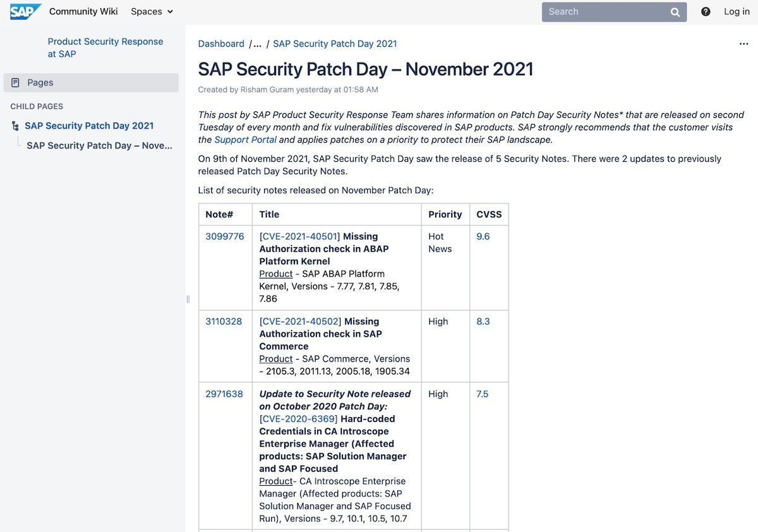Open the Community Wiki home link
The width and height of the screenshot is (758, 532).
(x=83, y=11)
